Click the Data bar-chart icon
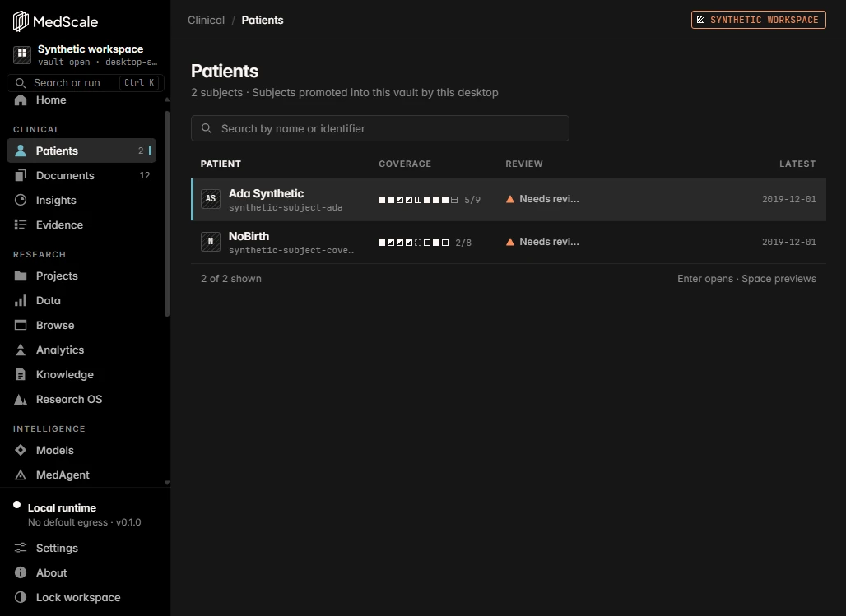Viewport: 846px width, 616px height. [x=21, y=300]
